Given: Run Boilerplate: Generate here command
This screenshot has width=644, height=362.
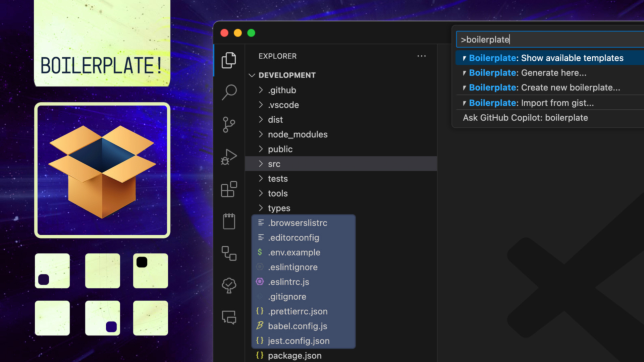Looking at the screenshot, I should [x=527, y=73].
